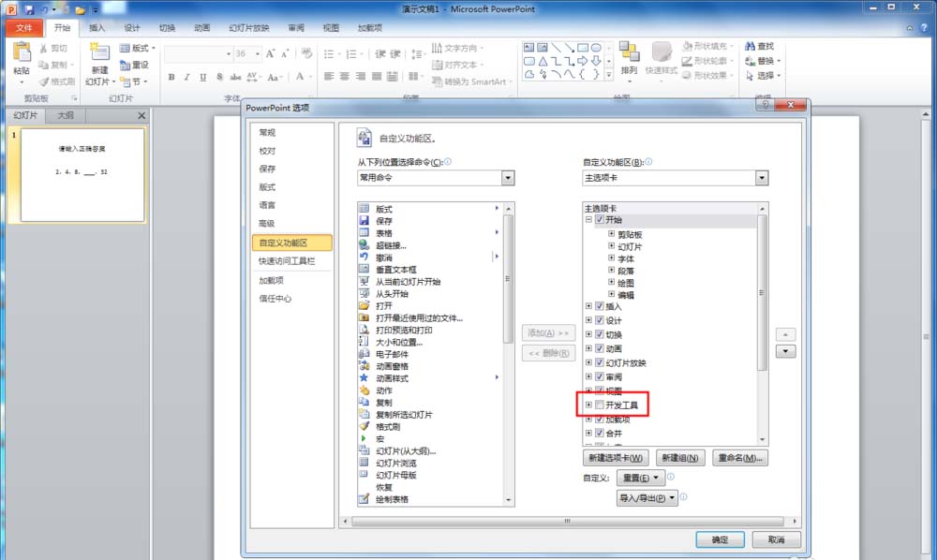Select 常规 in options sidebar
937x560 pixels.
(267, 133)
